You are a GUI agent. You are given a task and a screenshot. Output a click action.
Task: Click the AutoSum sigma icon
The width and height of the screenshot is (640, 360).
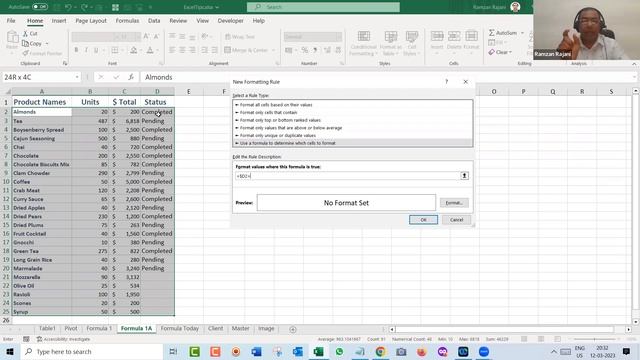[x=491, y=33]
